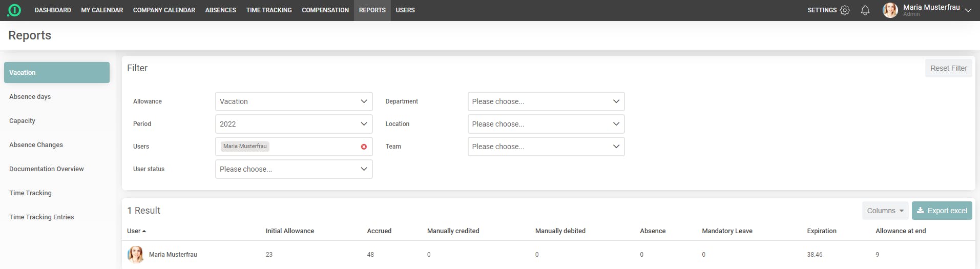The width and height of the screenshot is (980, 269).
Task: Click the green app logo icon
Action: click(14, 10)
